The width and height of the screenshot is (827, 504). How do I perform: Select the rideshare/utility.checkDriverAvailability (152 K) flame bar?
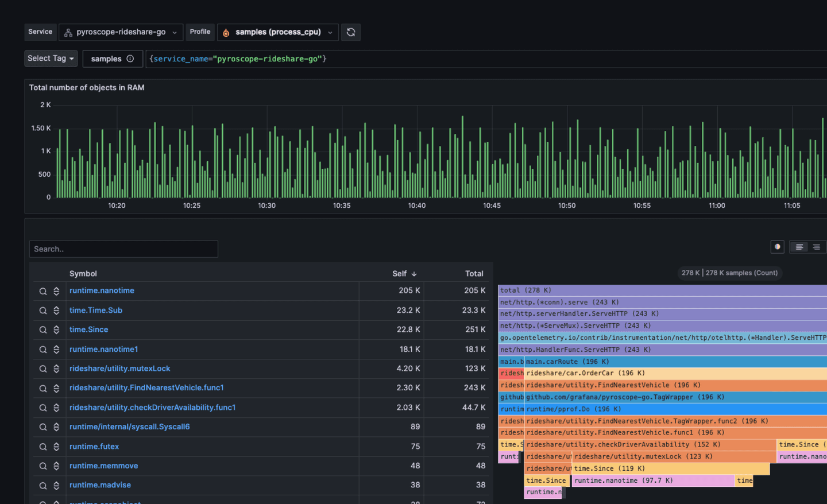tap(650, 445)
